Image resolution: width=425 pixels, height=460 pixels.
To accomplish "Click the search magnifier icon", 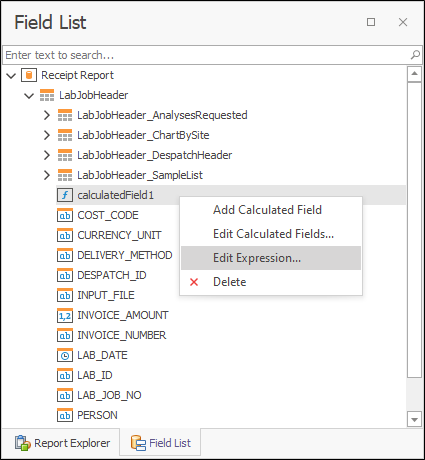I will tap(415, 55).
